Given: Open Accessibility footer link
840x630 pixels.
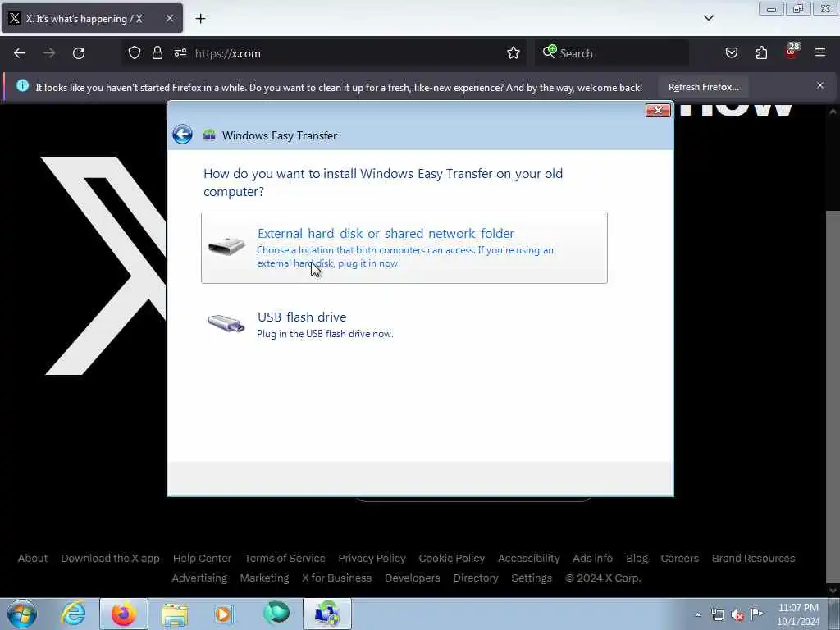Looking at the screenshot, I should (x=529, y=558).
